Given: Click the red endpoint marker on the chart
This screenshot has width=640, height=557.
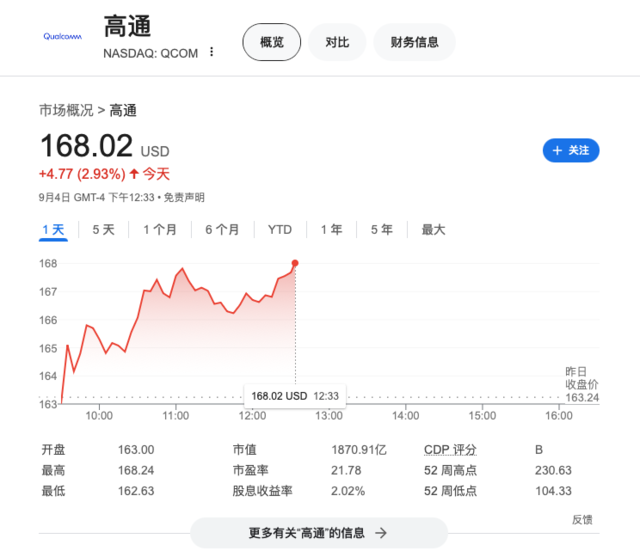Looking at the screenshot, I should tap(295, 263).
